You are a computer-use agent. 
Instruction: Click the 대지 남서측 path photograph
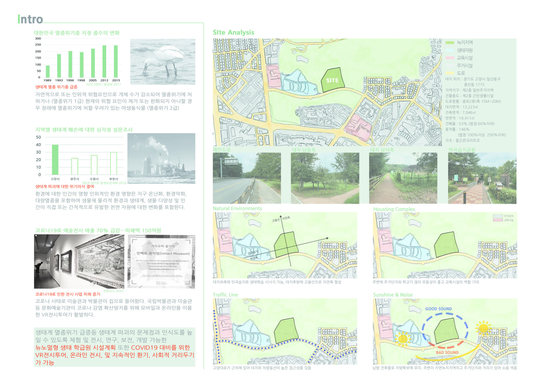pyautogui.click(x=403, y=178)
